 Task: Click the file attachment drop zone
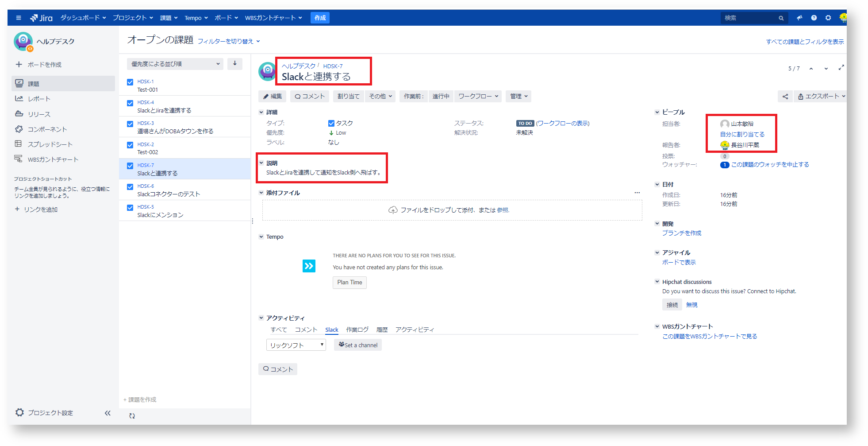[x=452, y=210]
